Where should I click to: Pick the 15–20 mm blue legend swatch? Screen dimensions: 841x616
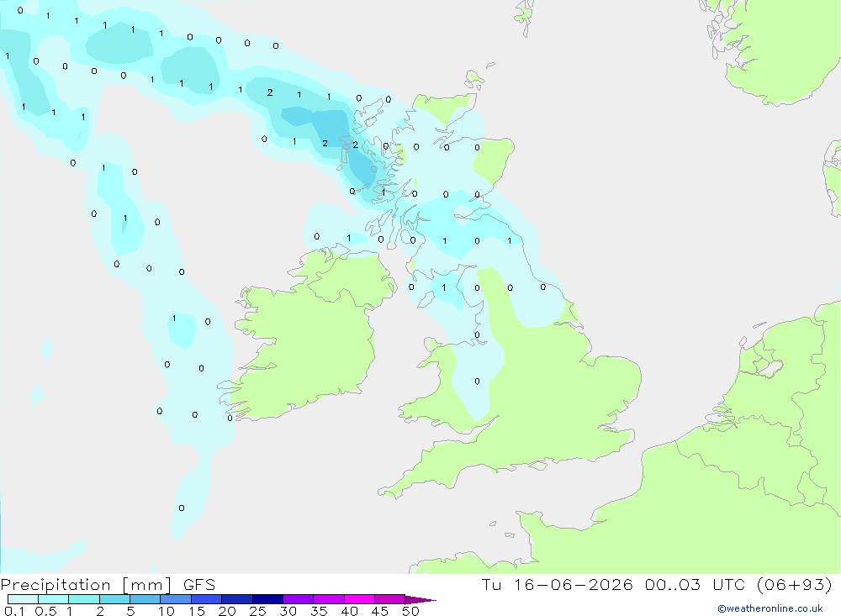[x=207, y=599]
